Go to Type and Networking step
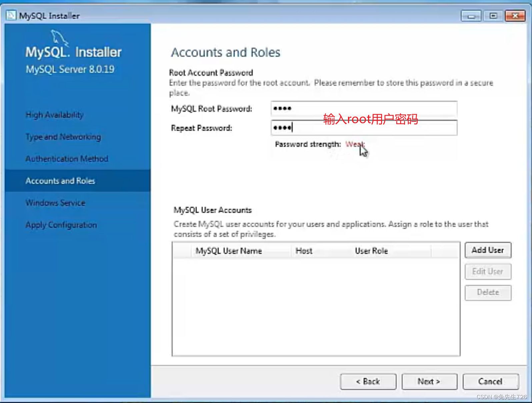The height and width of the screenshot is (403, 532). [x=63, y=137]
